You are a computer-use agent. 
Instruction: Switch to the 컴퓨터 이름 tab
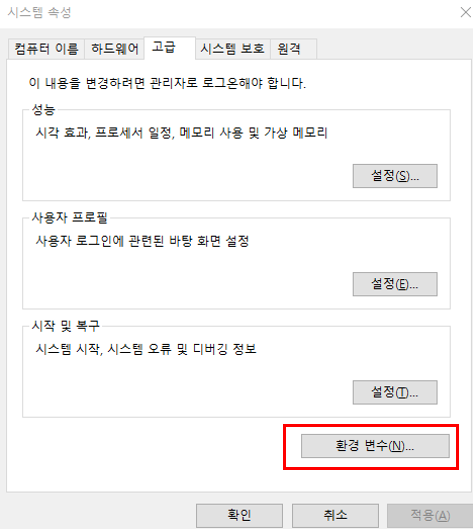[x=46, y=49]
